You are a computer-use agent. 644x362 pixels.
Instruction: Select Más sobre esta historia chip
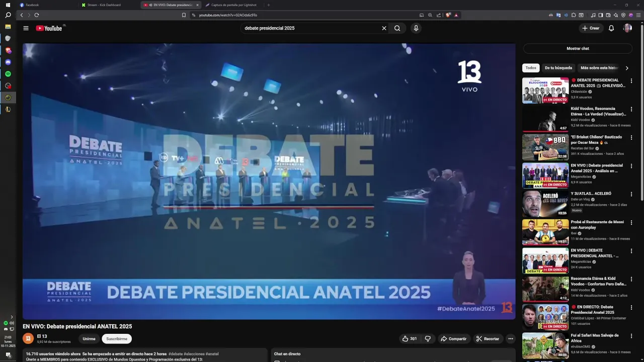click(599, 68)
